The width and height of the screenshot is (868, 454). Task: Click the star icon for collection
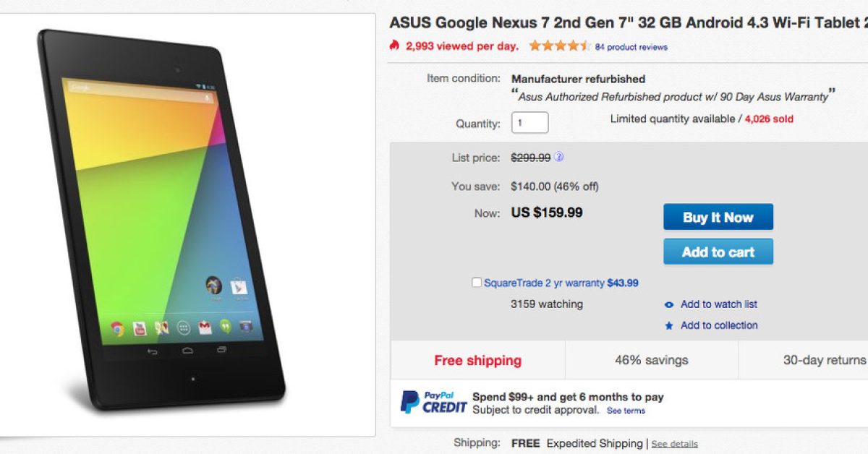pos(669,326)
